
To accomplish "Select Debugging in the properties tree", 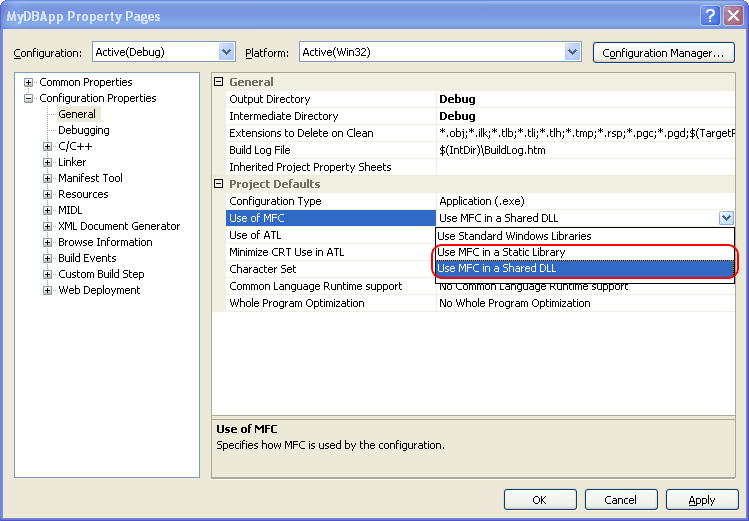I will pyautogui.click(x=83, y=130).
